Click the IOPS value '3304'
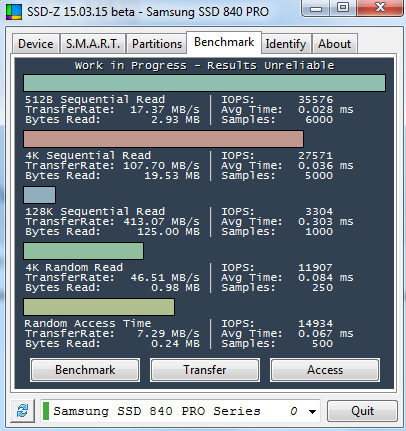The width and height of the screenshot is (406, 431). [x=319, y=211]
